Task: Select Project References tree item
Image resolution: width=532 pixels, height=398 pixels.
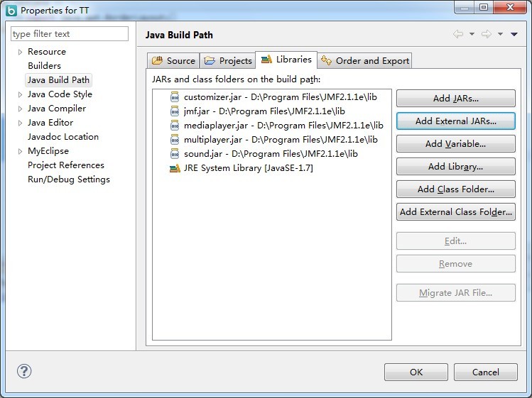Action: click(x=66, y=165)
